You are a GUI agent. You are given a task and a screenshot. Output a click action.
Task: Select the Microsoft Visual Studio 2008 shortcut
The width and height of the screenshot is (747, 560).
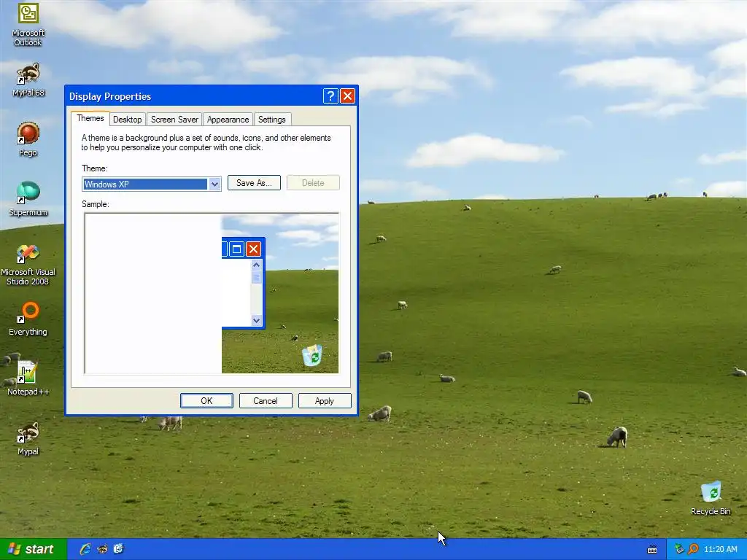28,265
